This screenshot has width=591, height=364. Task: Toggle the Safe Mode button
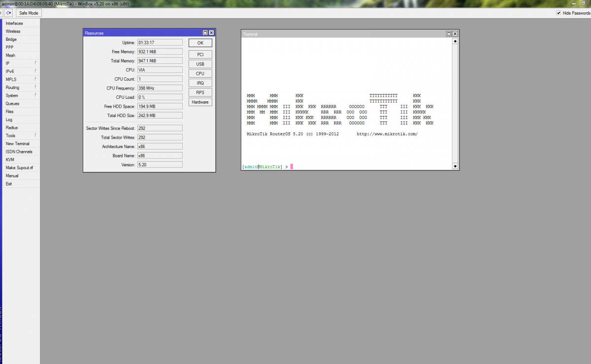(29, 13)
